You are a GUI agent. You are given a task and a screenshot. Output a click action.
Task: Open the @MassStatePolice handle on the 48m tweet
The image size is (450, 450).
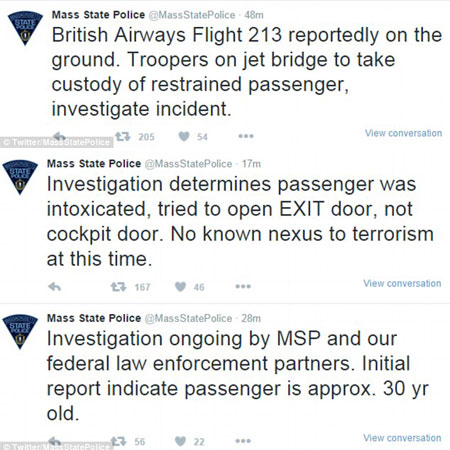coord(192,15)
